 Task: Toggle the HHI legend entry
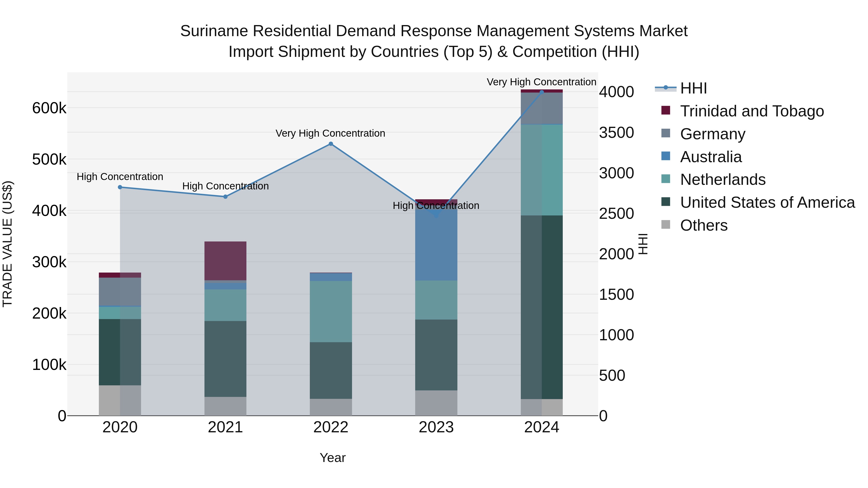pyautogui.click(x=681, y=88)
